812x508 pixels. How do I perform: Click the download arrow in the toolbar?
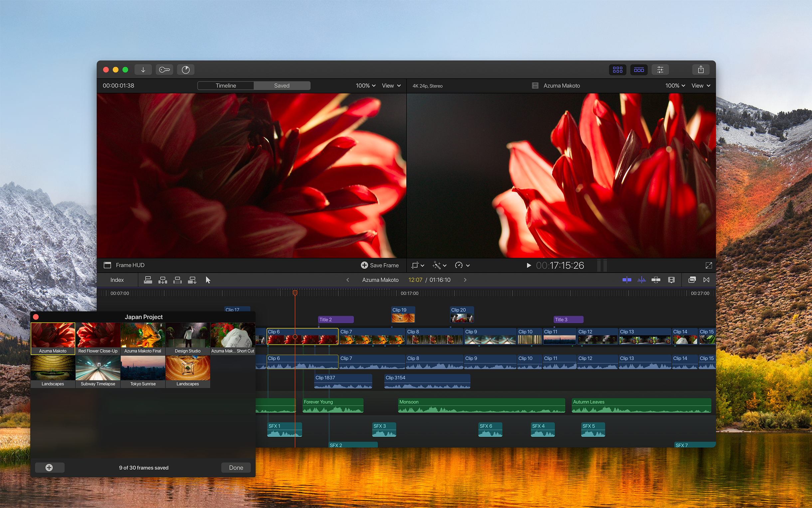pos(143,70)
